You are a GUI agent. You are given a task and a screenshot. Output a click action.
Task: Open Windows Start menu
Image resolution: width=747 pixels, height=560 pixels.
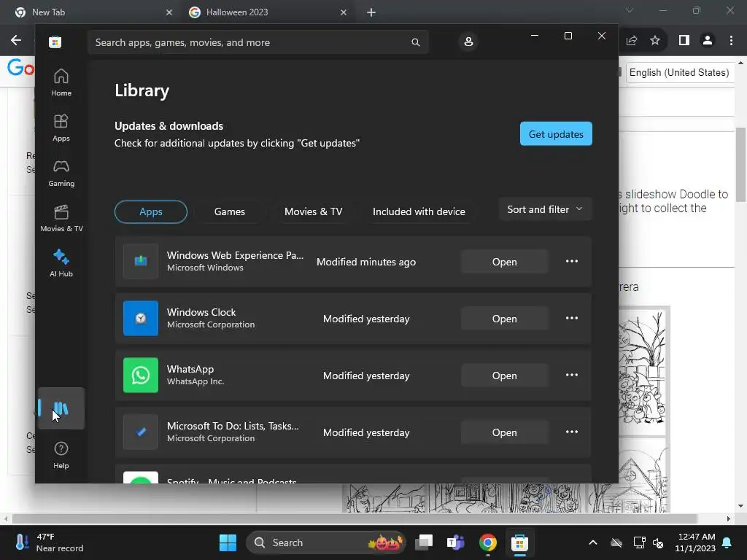coord(228,542)
